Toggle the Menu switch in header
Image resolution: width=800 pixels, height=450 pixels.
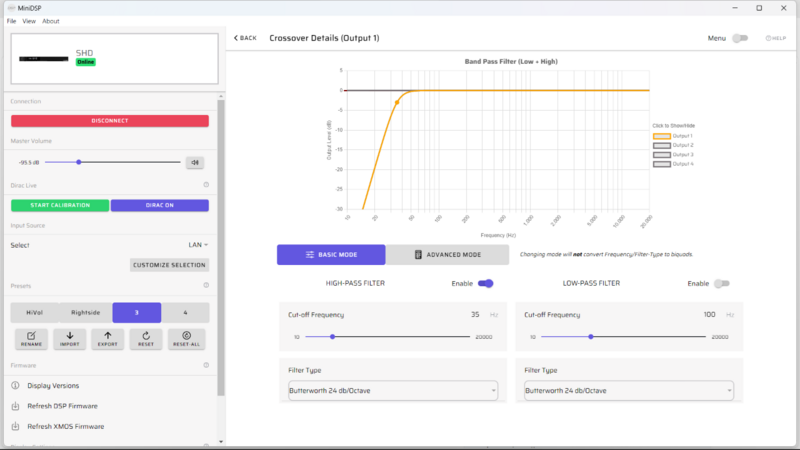(x=740, y=38)
